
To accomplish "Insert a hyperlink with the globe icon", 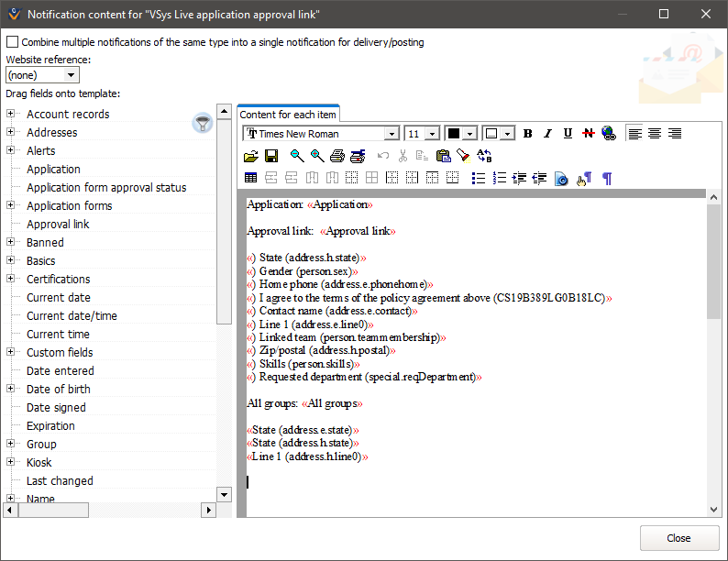I will pyautogui.click(x=609, y=134).
